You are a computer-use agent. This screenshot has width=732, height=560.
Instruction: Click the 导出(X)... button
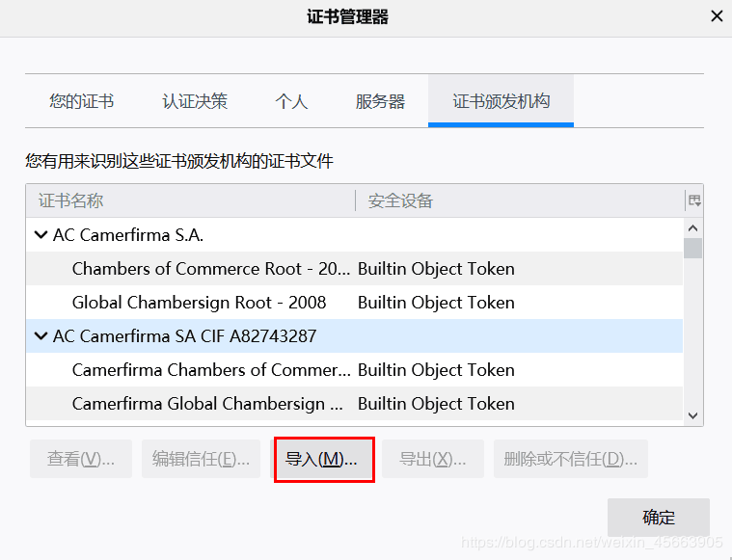[433, 459]
